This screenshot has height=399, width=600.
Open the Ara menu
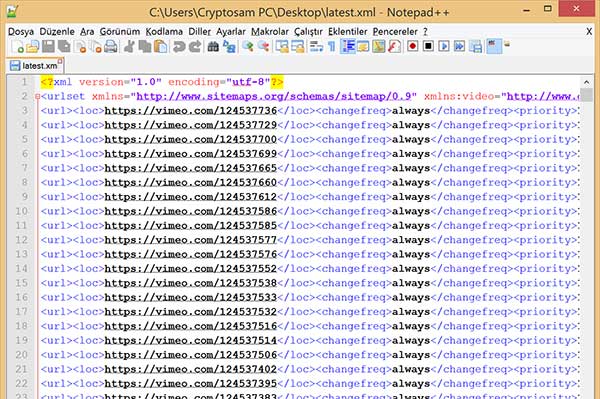pyautogui.click(x=87, y=31)
